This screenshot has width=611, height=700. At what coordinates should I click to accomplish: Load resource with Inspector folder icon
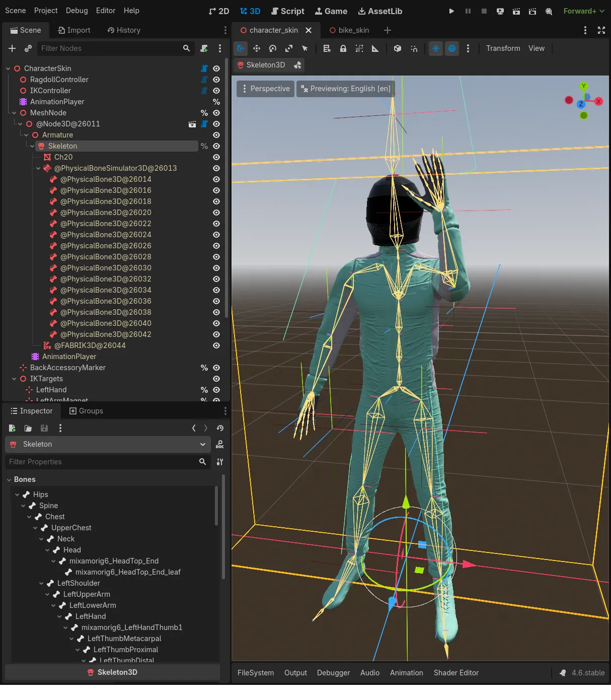pyautogui.click(x=28, y=428)
